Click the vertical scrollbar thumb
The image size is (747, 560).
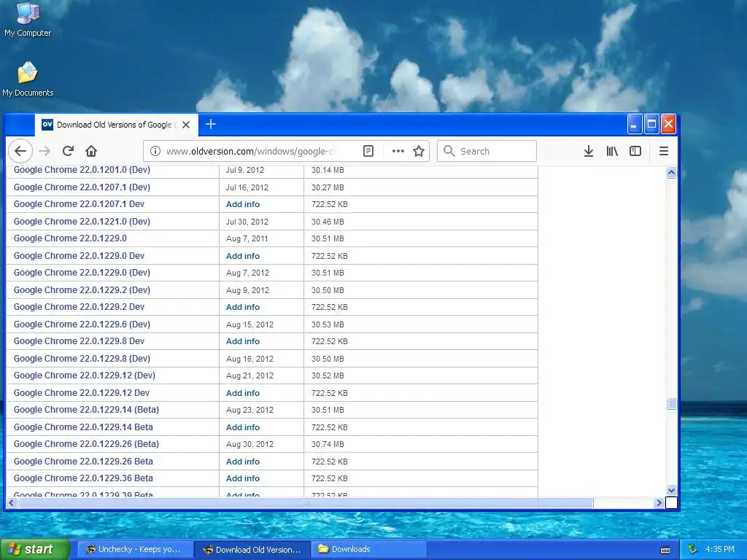click(x=671, y=404)
